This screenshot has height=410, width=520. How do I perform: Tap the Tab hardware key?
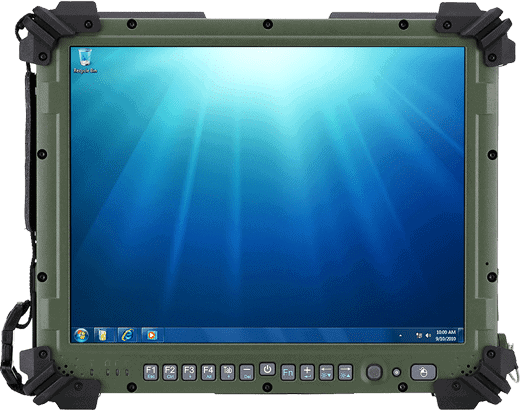coord(228,372)
